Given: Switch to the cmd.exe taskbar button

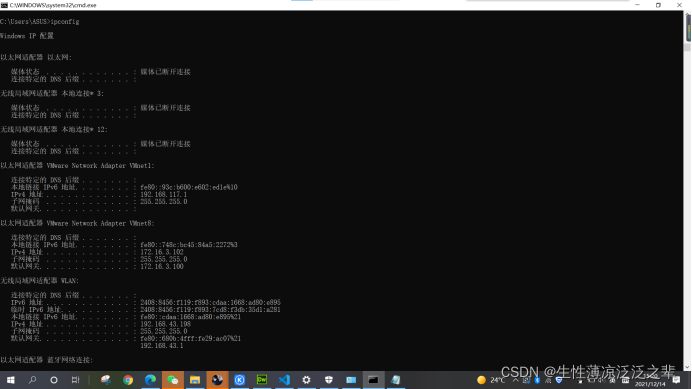Looking at the screenshot, I should [373, 380].
